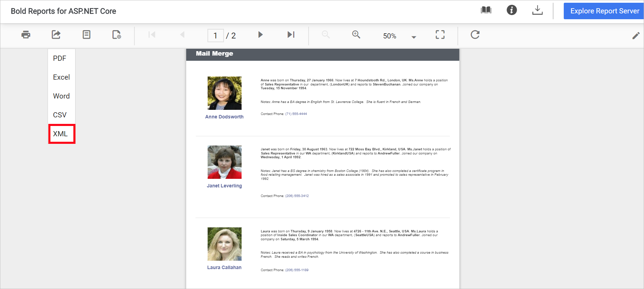The image size is (644, 289).
Task: Click the Explore Report Server button
Action: click(x=604, y=11)
